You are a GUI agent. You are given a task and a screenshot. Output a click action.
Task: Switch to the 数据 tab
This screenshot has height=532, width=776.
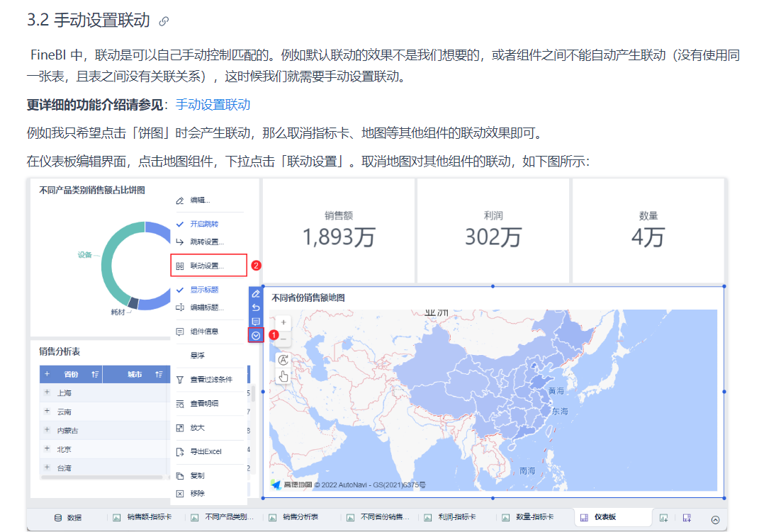click(x=68, y=518)
